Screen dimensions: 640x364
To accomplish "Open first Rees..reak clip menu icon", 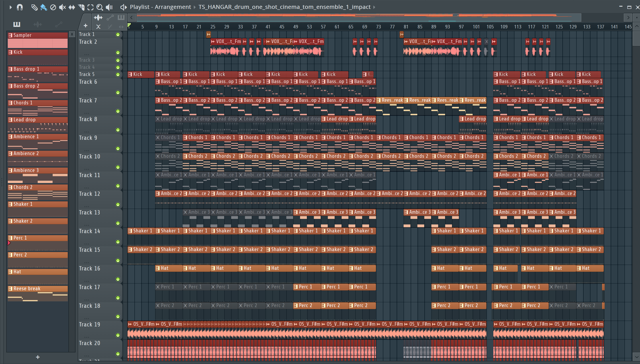I will click(378, 100).
